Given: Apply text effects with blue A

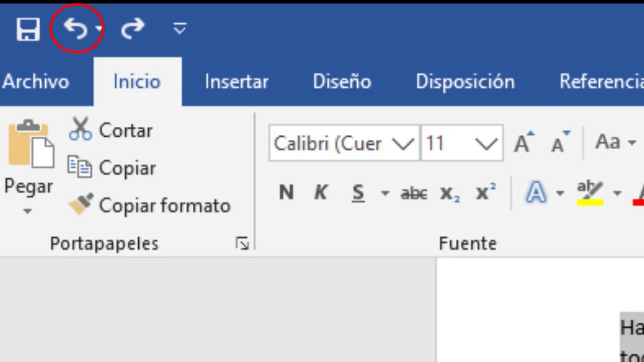Looking at the screenshot, I should pyautogui.click(x=536, y=193).
